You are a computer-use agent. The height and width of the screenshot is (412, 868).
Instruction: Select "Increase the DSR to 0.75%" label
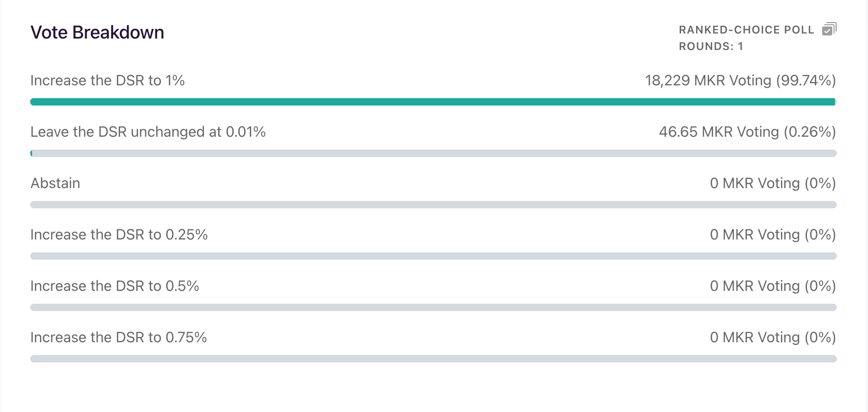[x=119, y=337]
